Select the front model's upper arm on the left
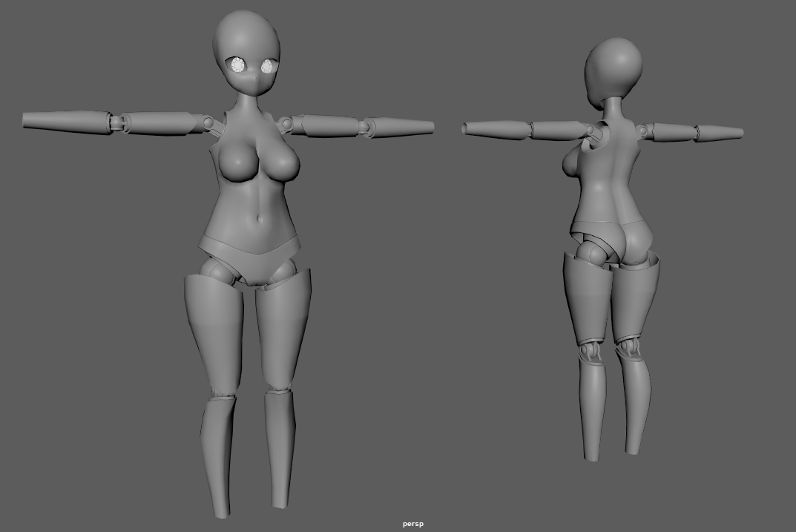796x532 pixels. pos(159,122)
